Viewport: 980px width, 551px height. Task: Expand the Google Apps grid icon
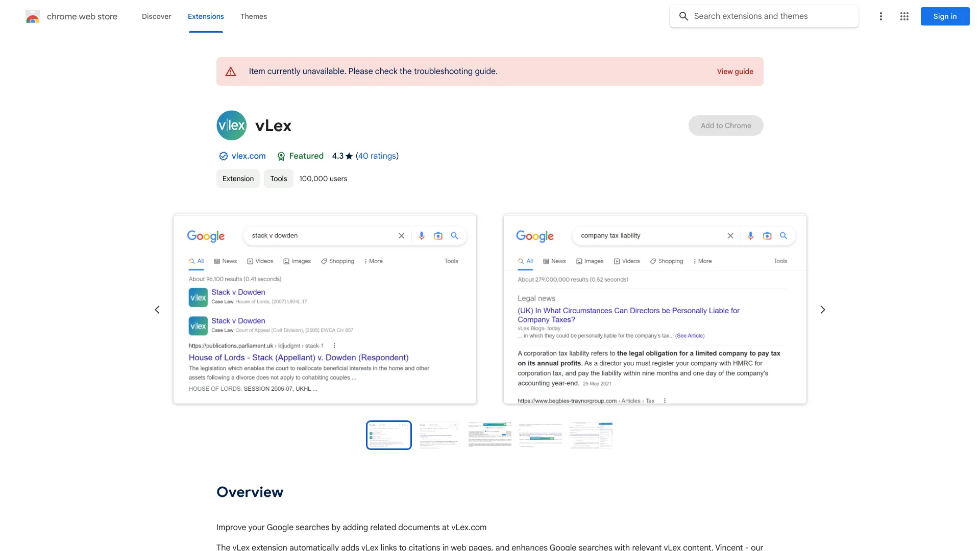point(904,16)
